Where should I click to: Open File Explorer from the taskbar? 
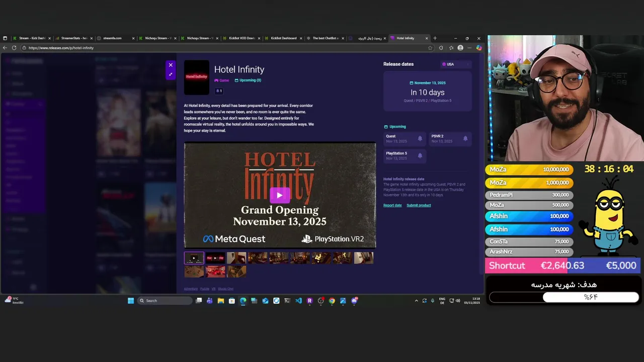(221, 301)
